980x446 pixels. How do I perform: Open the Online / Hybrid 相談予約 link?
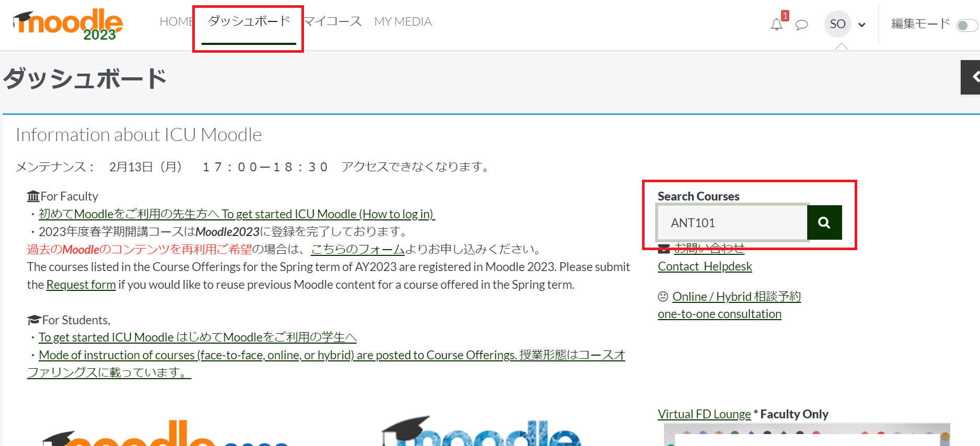coord(737,297)
